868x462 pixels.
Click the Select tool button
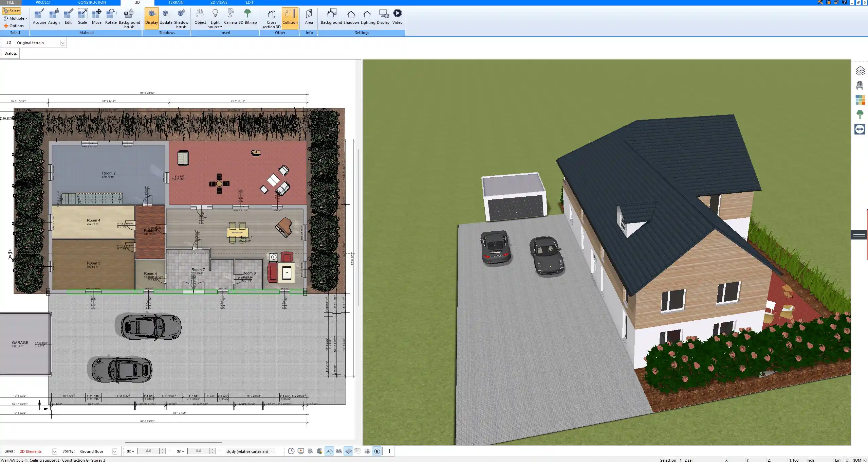tap(12, 11)
